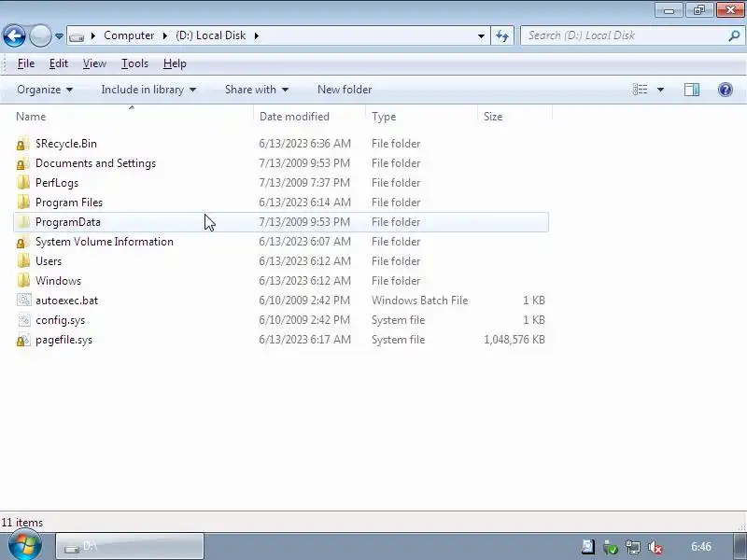Open the File menu

(26, 63)
